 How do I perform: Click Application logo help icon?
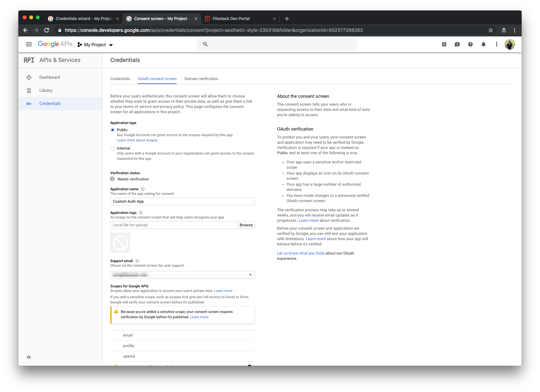click(141, 213)
